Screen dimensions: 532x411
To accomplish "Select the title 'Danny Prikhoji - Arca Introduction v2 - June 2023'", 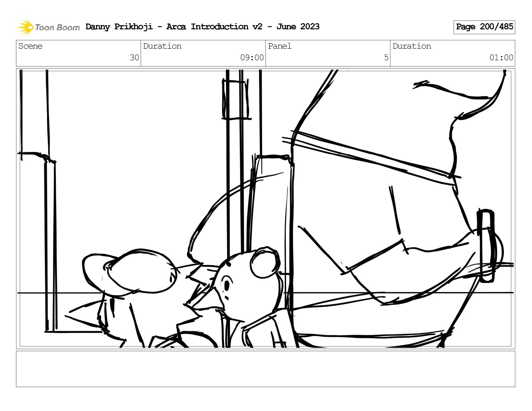I will (202, 27).
